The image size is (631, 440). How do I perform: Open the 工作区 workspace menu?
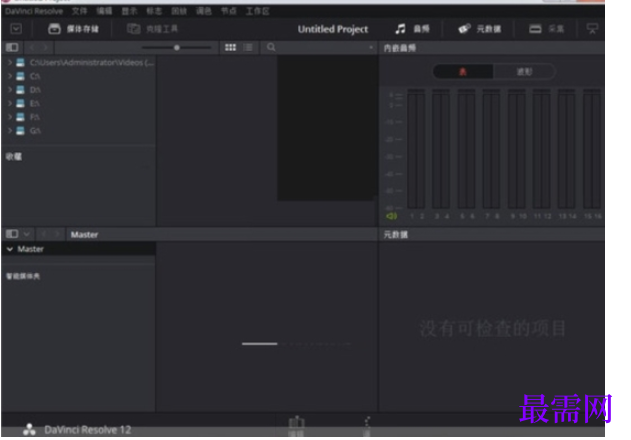258,11
